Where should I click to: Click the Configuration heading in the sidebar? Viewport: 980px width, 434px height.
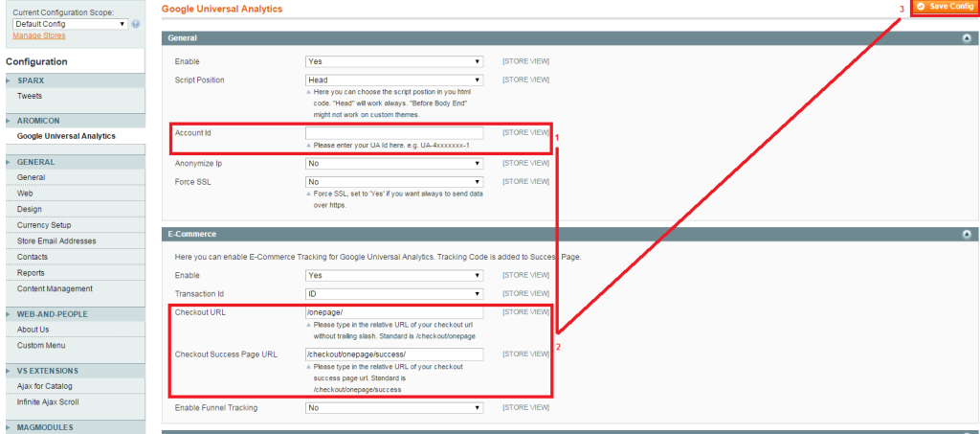pos(36,62)
